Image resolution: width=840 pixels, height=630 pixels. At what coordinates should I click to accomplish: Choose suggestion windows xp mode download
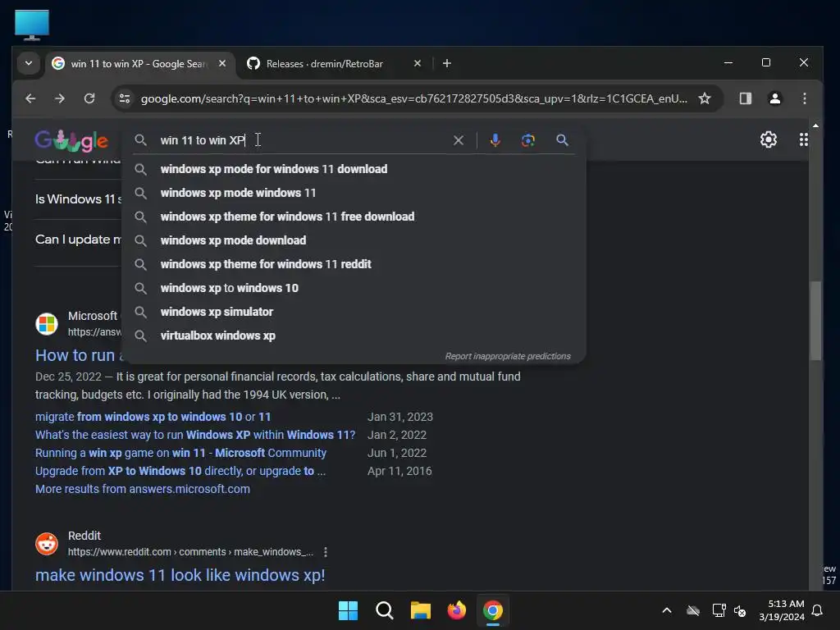354,240
